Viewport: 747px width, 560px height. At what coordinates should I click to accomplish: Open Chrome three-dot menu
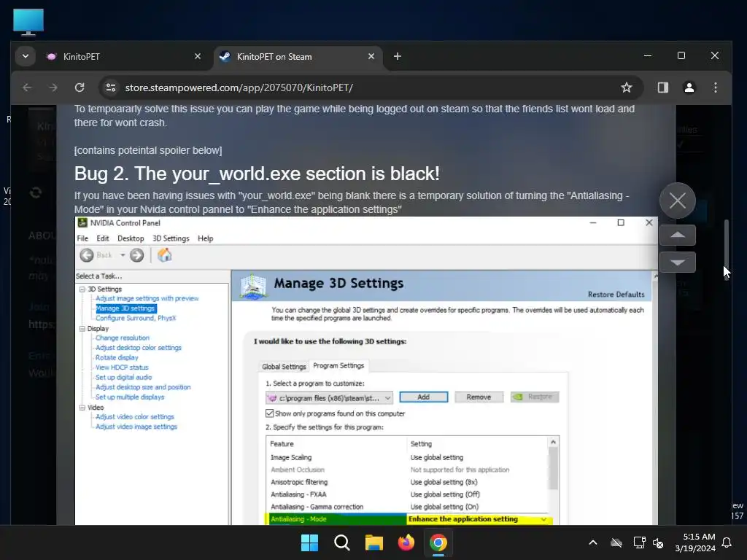point(715,87)
